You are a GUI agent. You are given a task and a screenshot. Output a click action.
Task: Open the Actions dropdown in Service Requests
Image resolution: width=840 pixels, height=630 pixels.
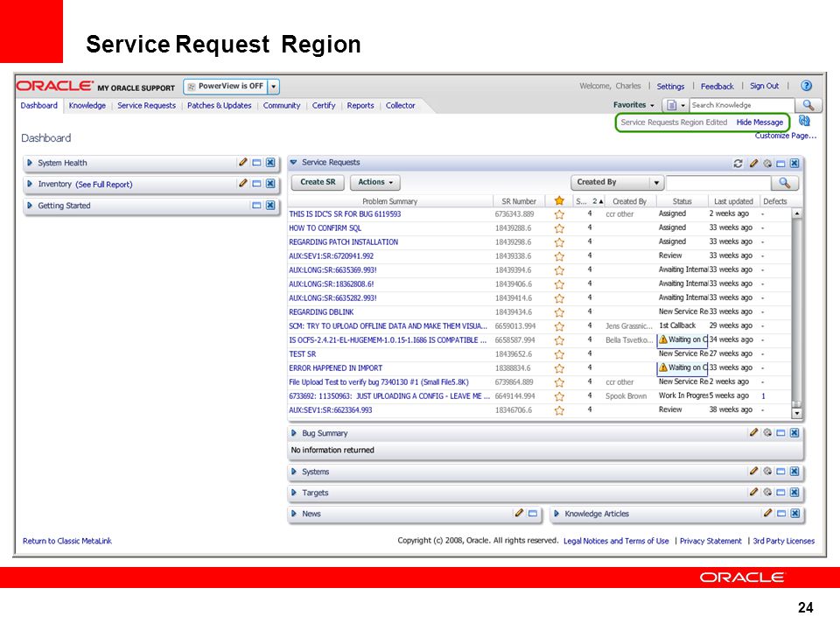click(x=375, y=182)
